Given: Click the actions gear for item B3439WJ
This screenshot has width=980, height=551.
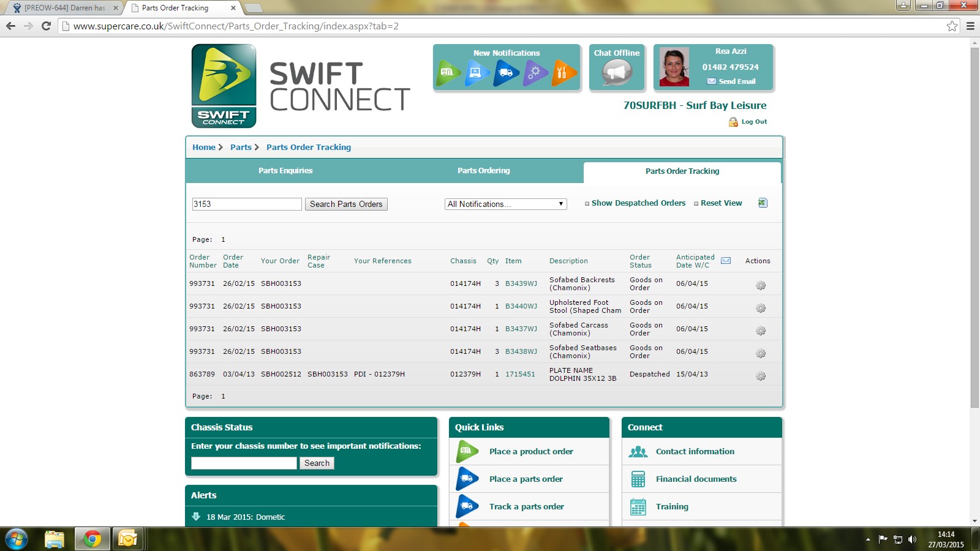Looking at the screenshot, I should click(761, 285).
